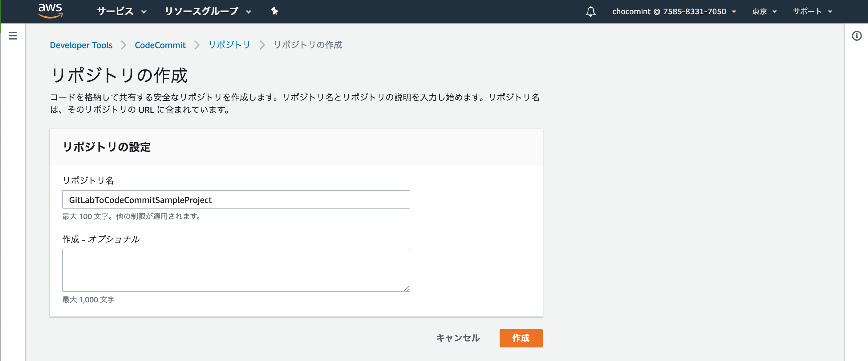Open the リポジトリ breadcrumb link
868x361 pixels.
229,44
